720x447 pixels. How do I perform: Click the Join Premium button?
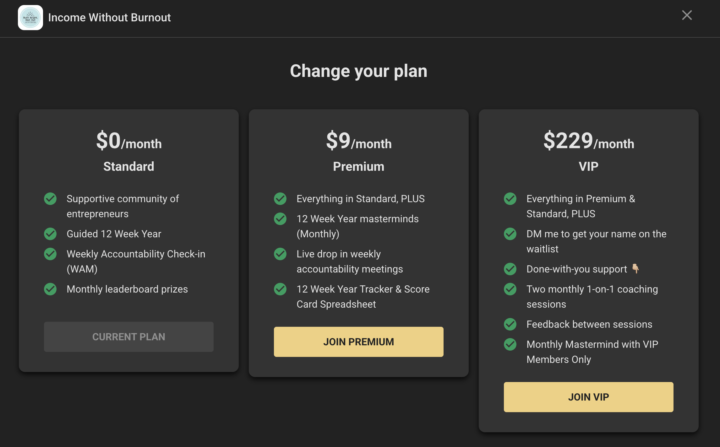[358, 342]
